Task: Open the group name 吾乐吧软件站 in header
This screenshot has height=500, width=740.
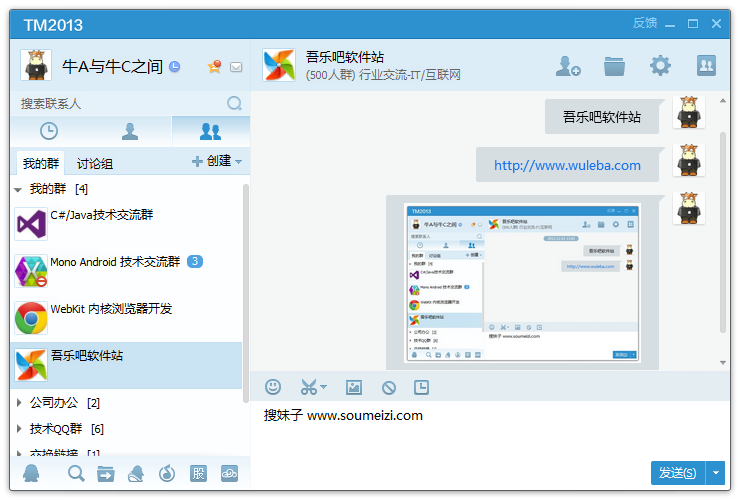Action: coord(345,57)
